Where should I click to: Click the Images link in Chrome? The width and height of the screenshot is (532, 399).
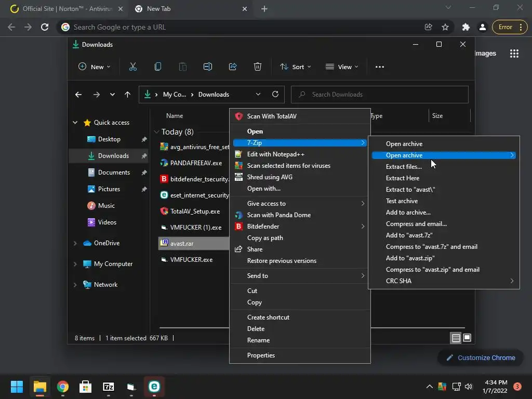(486, 54)
